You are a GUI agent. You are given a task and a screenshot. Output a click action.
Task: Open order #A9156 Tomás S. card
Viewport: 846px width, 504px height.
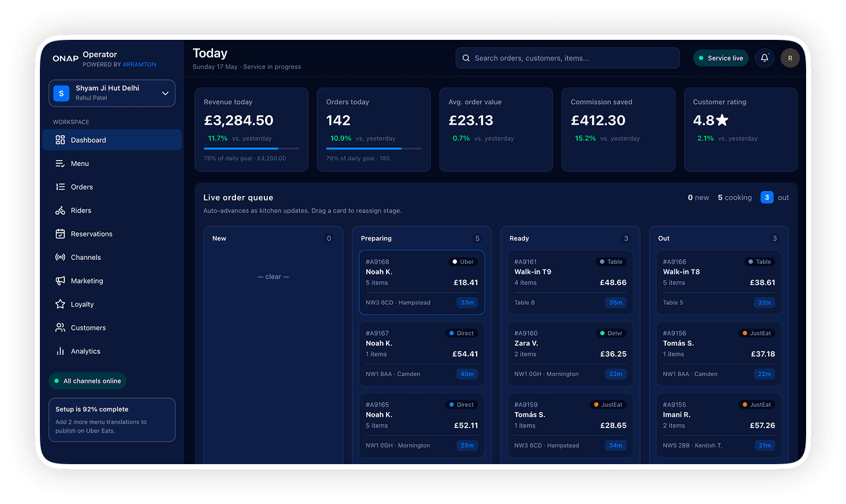coord(719,354)
